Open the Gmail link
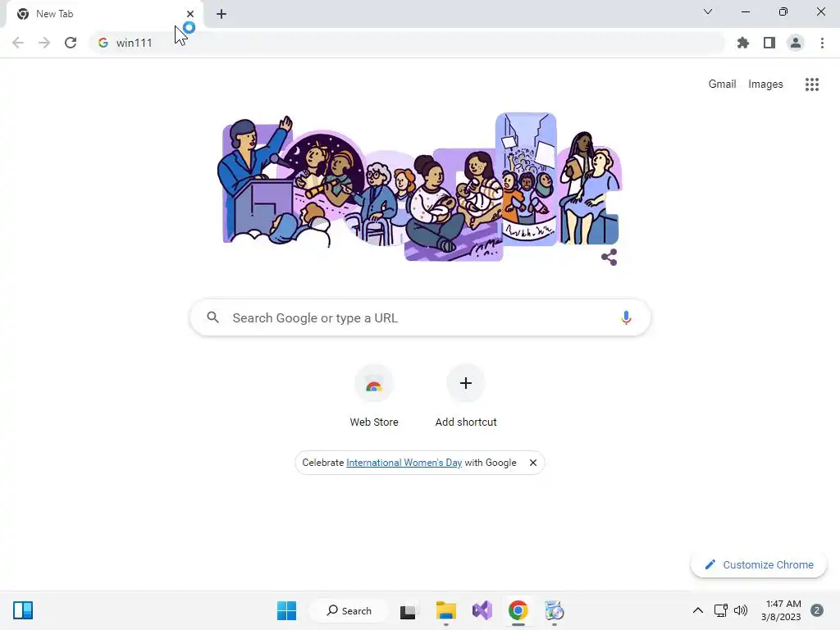Viewport: 840px width, 630px height. 722,84
